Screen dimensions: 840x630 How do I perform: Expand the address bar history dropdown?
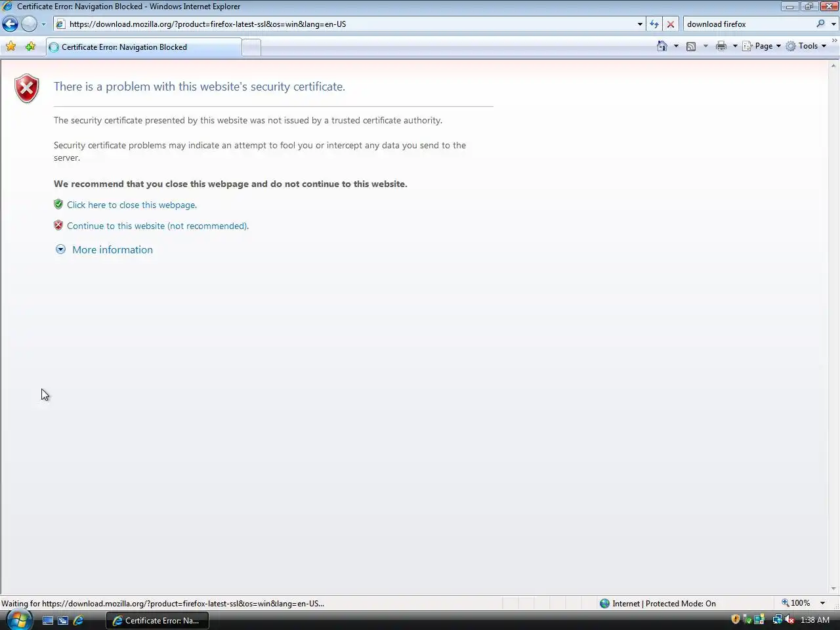(640, 24)
